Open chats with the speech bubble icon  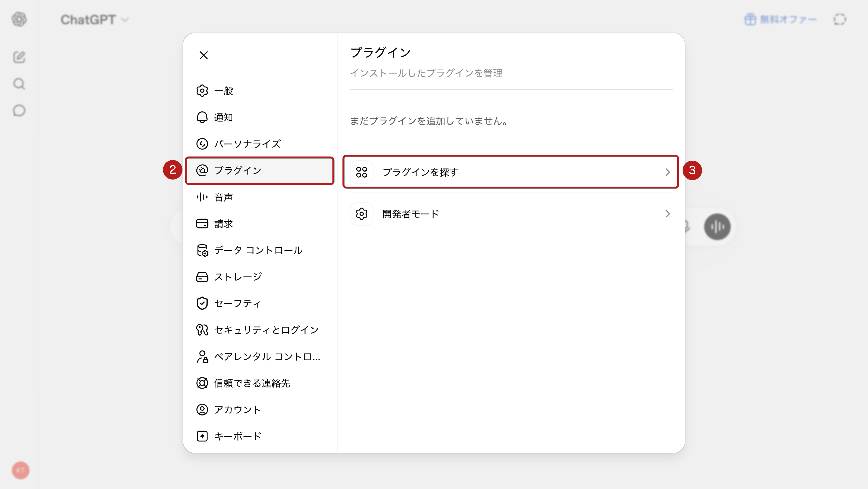[x=19, y=110]
